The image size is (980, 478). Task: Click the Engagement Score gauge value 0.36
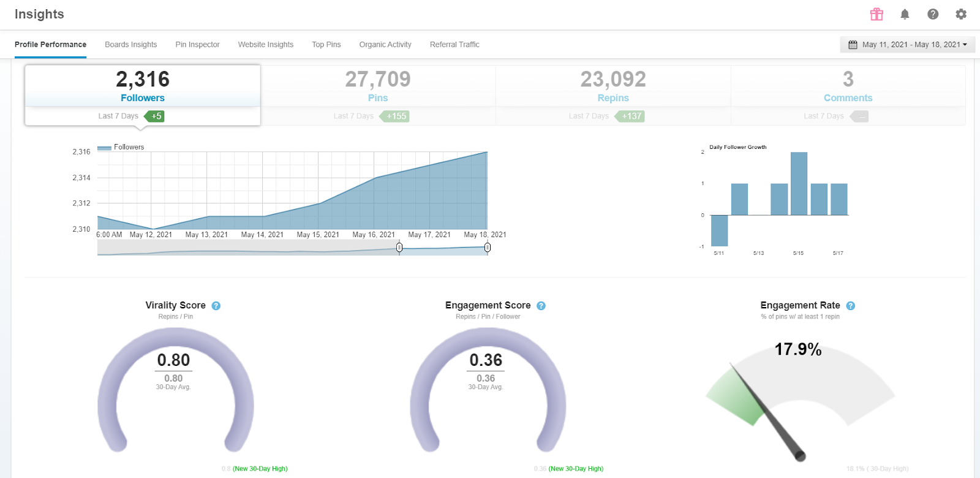(486, 360)
